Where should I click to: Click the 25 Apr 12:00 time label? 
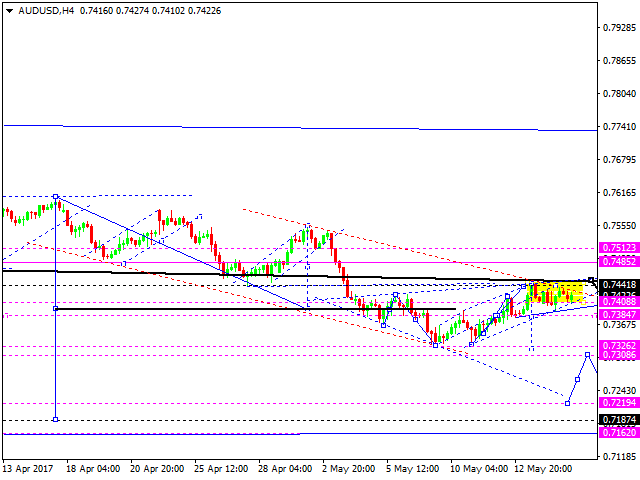(221, 469)
